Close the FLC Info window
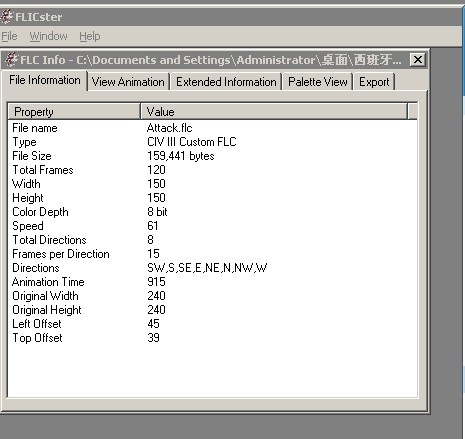465x439 pixels. point(418,60)
